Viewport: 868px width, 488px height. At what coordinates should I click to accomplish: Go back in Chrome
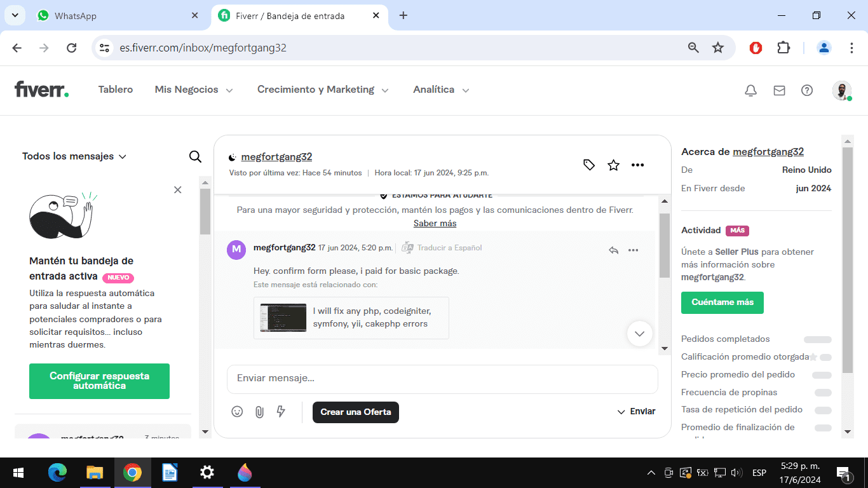[17, 48]
